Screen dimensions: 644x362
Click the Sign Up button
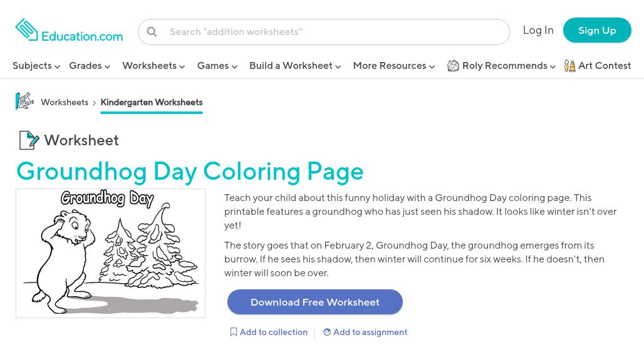596,30
